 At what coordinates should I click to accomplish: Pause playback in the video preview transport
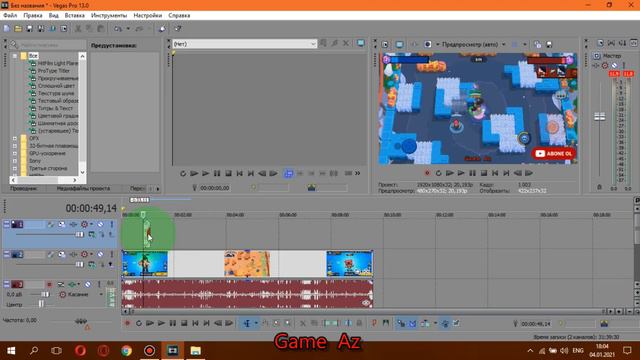point(472,173)
